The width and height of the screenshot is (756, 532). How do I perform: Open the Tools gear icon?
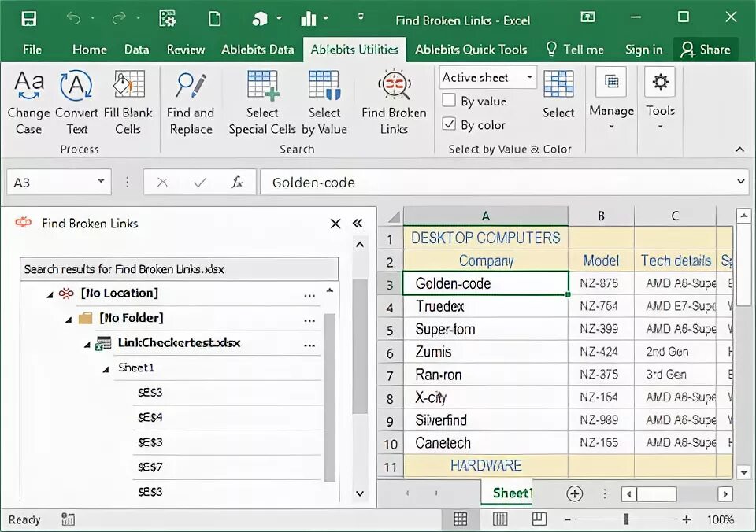click(x=660, y=82)
